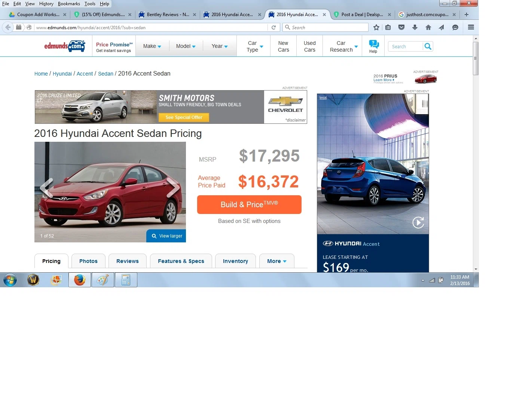Select the Reviews tab
Screen dimensions: 532x398
[x=128, y=261]
